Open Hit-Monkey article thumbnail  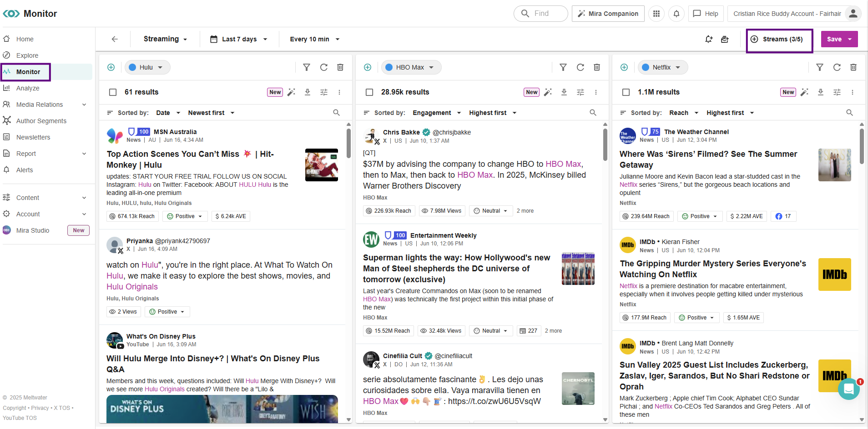(322, 165)
